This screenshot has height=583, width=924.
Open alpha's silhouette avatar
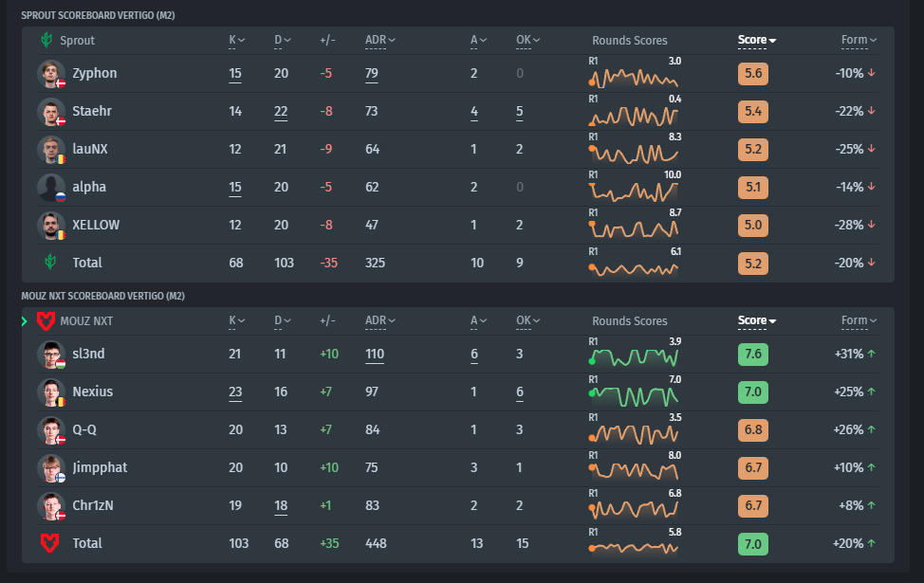[x=51, y=188]
